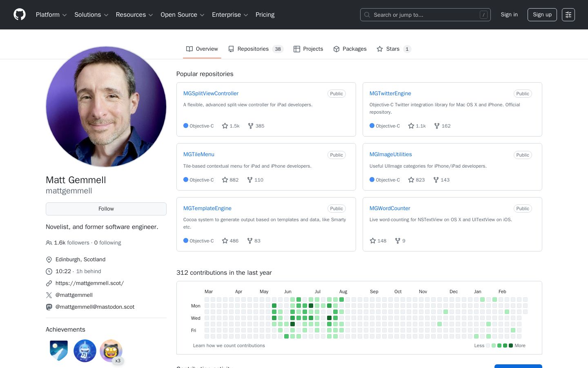Viewport: 588px width, 368px height.
Task: Focus the Search or jump to field
Action: pyautogui.click(x=425, y=15)
